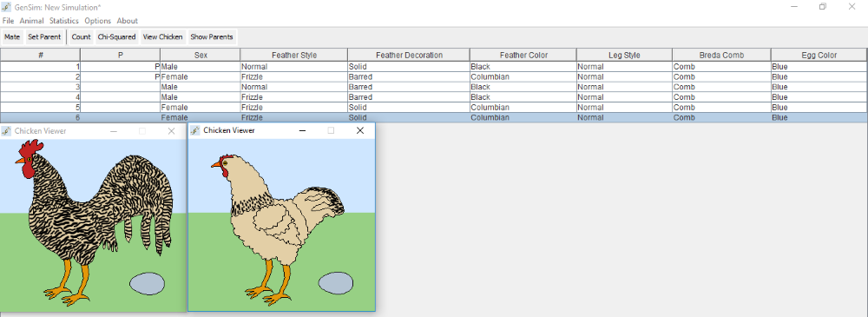Click row 3 Feather Decoration cell 'Barred'
This screenshot has height=317, width=868.
click(409, 87)
